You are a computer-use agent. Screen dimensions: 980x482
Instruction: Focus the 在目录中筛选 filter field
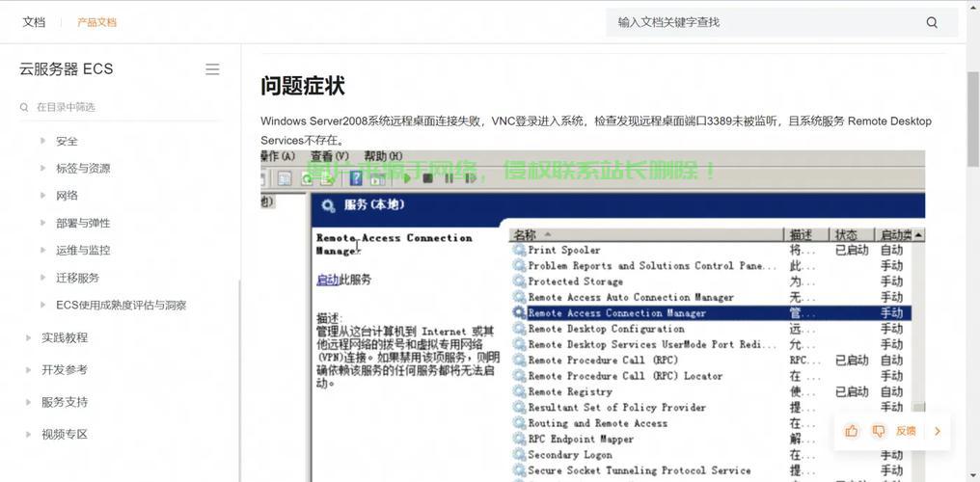pos(121,107)
